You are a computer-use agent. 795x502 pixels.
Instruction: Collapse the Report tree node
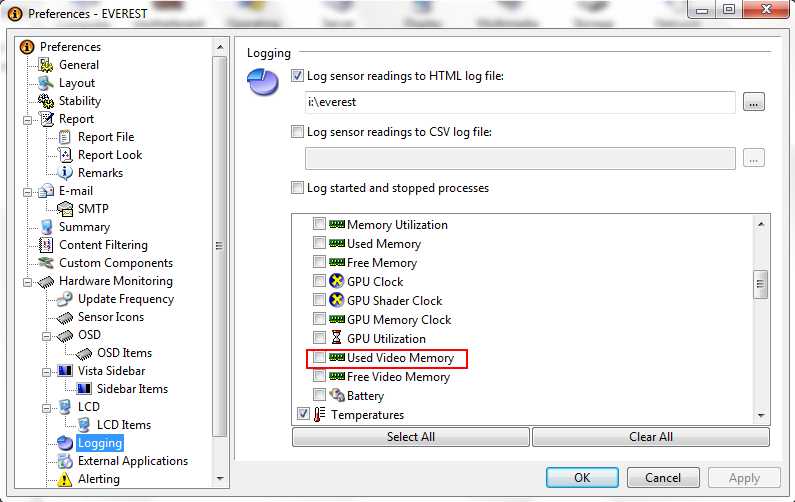(27, 121)
